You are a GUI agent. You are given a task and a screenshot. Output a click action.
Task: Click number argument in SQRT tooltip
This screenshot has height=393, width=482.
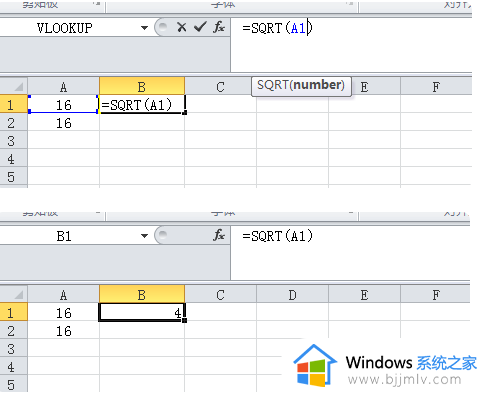(317, 85)
